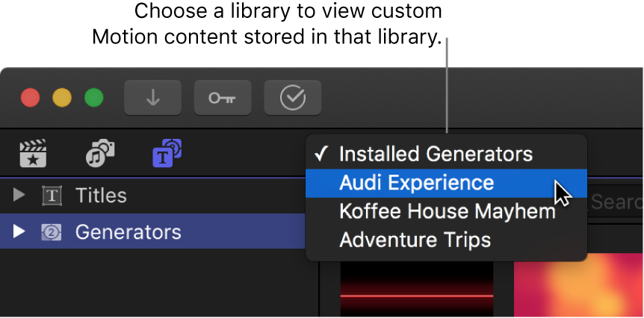644x318 pixels.
Task: Show the Photos and Audio sidebar
Action: tap(99, 154)
